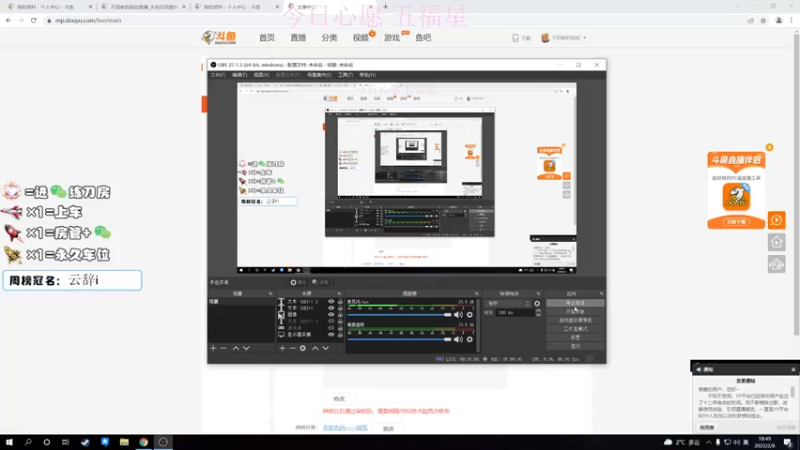The image size is (800, 450).
Task: Open OBS 工具(T) menu
Action: tap(345, 75)
